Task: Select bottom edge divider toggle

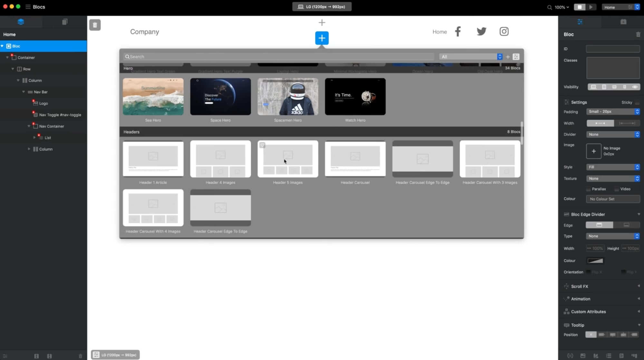Action: [x=626, y=225]
